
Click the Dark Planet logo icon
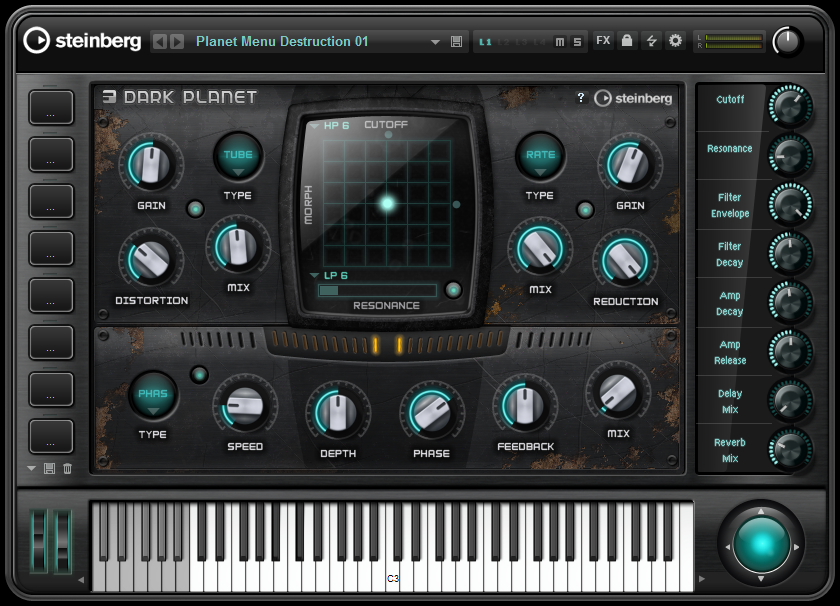coord(109,96)
